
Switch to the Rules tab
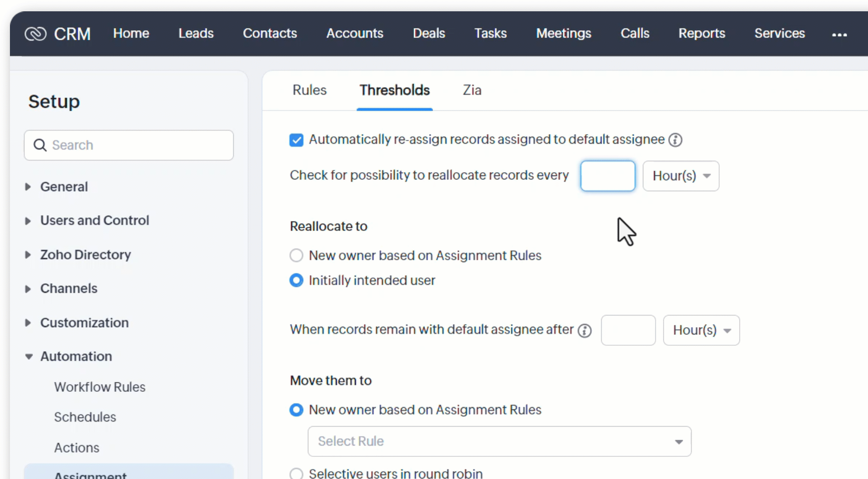point(309,90)
